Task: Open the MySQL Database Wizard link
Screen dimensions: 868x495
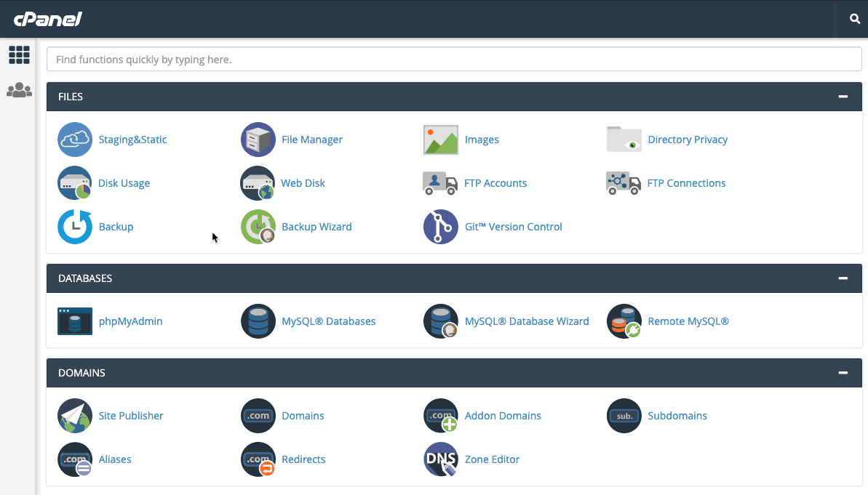Action: (527, 321)
